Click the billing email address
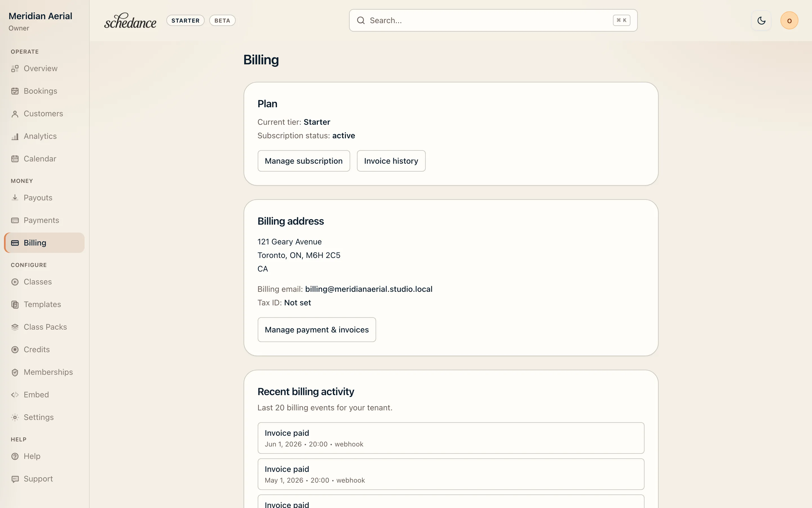 click(369, 289)
